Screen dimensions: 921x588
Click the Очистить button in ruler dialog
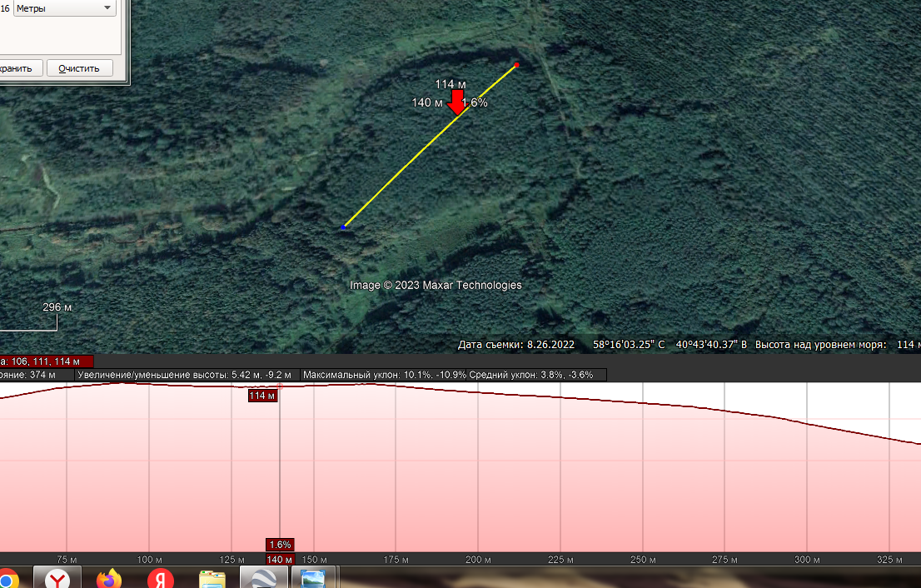pos(79,68)
